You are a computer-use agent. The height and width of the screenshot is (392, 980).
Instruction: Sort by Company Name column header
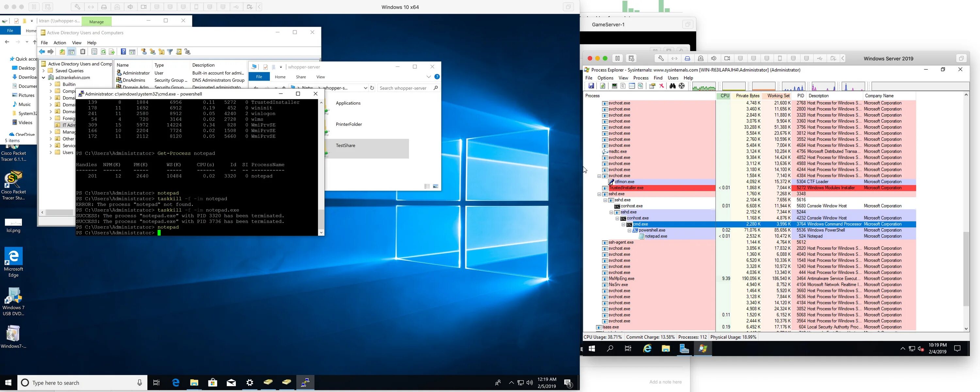pyautogui.click(x=889, y=96)
